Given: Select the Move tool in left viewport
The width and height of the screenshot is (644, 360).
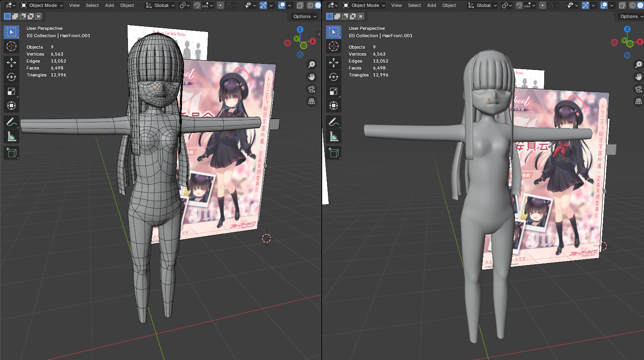Looking at the screenshot, I should (11, 62).
